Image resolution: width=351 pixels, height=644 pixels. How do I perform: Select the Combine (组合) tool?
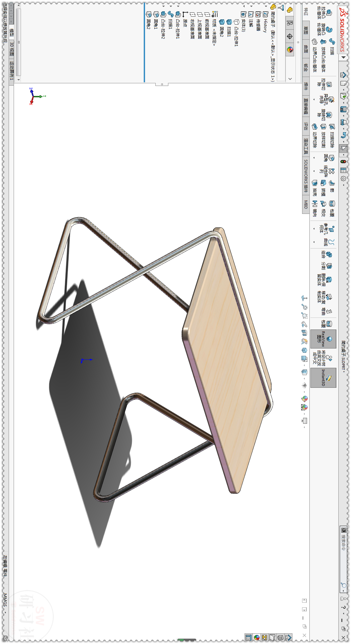326,255
